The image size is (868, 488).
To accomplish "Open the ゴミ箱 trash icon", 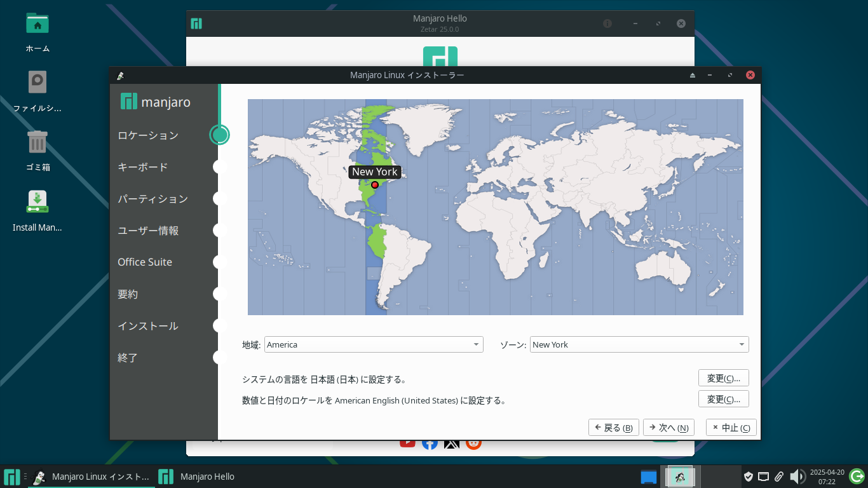I will coord(37,142).
